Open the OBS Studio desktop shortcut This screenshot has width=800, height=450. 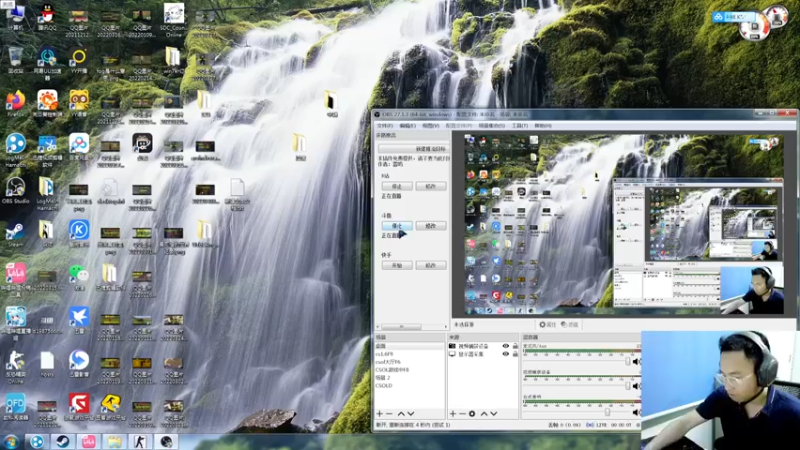(x=15, y=191)
